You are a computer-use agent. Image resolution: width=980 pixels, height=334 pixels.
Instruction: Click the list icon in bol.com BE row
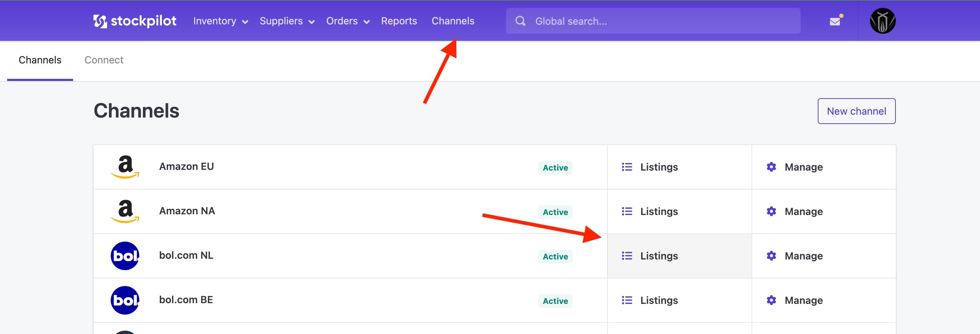[x=627, y=300]
